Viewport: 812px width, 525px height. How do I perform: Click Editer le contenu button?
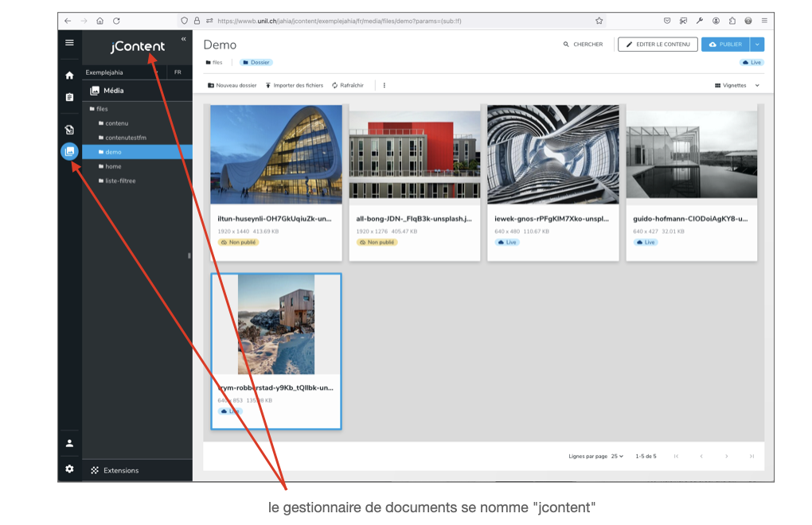(658, 45)
